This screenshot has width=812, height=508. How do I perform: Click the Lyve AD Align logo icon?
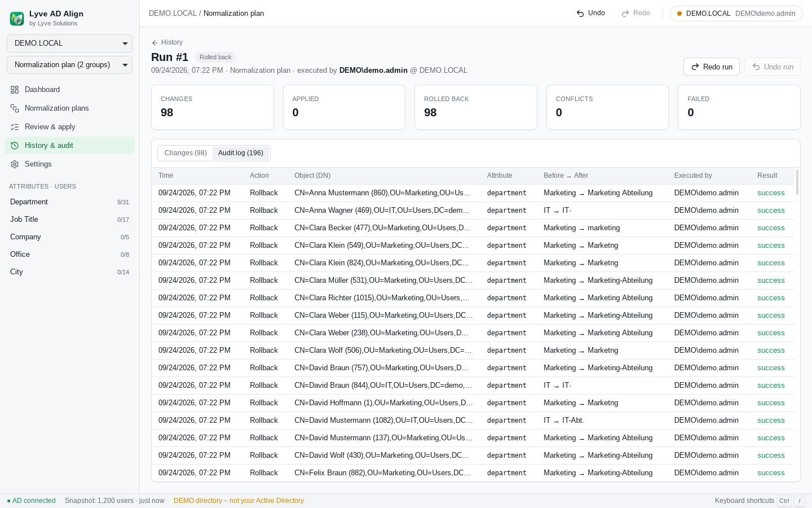click(17, 19)
